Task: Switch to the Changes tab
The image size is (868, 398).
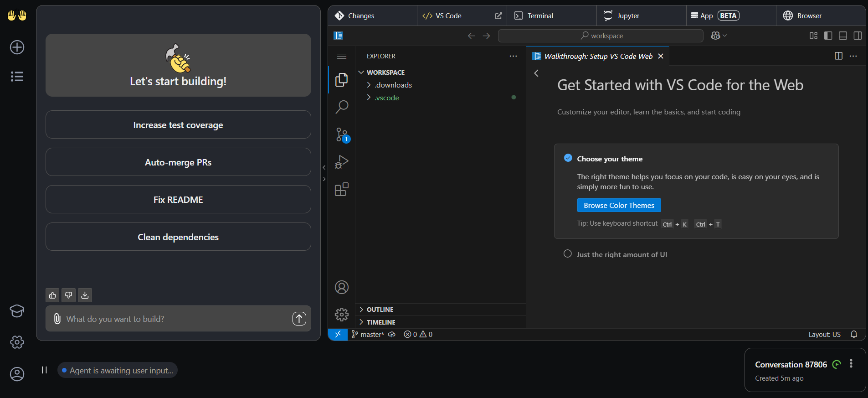Action: pyautogui.click(x=372, y=16)
